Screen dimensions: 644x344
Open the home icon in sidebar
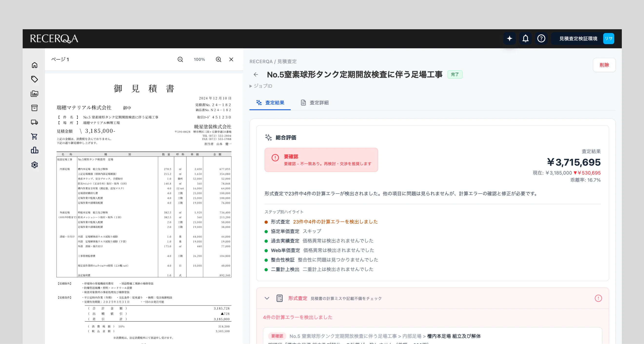pyautogui.click(x=34, y=65)
